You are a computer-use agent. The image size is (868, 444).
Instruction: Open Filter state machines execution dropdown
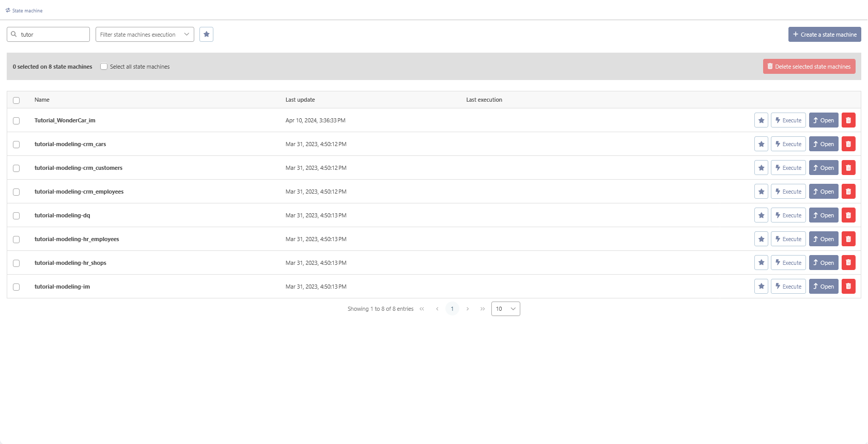coord(145,35)
